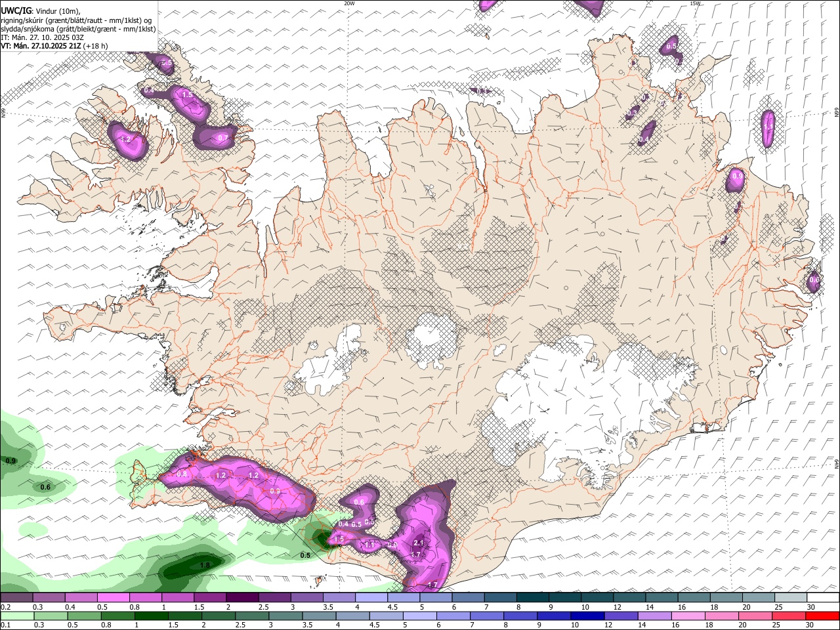Click the '0.8' map value on Reykjanes peninsula
The width and height of the screenshot is (840, 630).
click(182, 474)
